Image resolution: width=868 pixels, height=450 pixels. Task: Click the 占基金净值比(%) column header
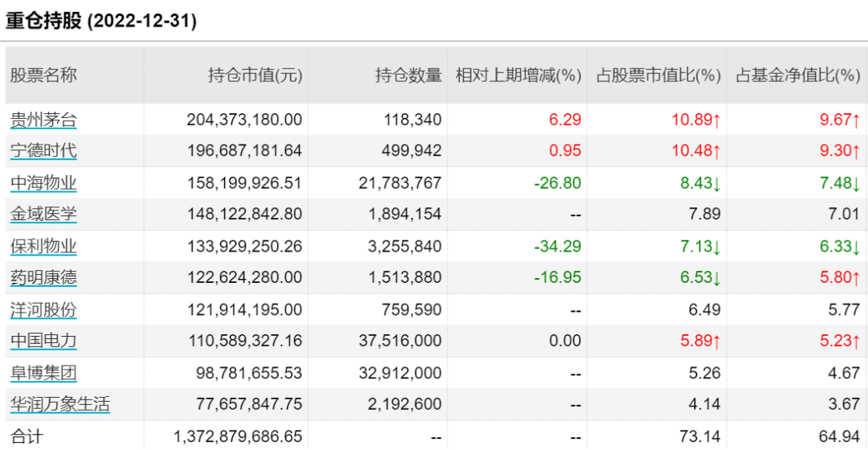coord(798,76)
